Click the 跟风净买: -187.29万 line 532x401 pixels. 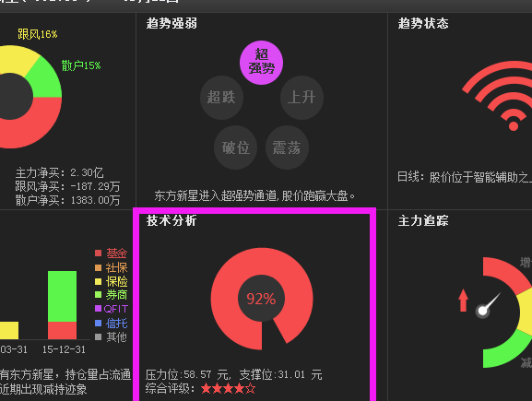pos(67,186)
